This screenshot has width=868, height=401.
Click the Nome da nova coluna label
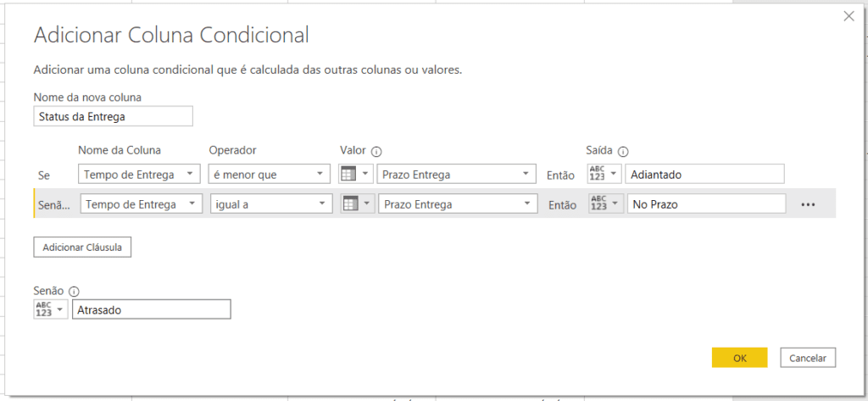click(x=87, y=97)
